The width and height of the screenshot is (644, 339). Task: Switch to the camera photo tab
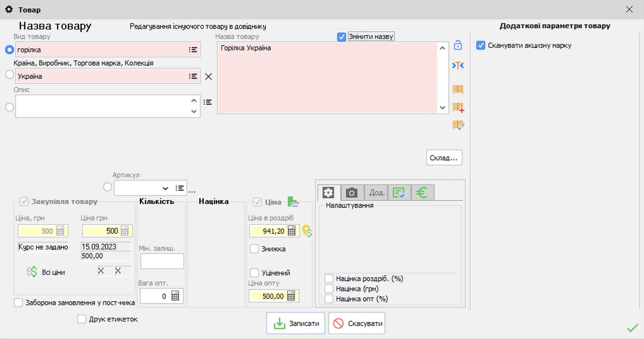(351, 193)
